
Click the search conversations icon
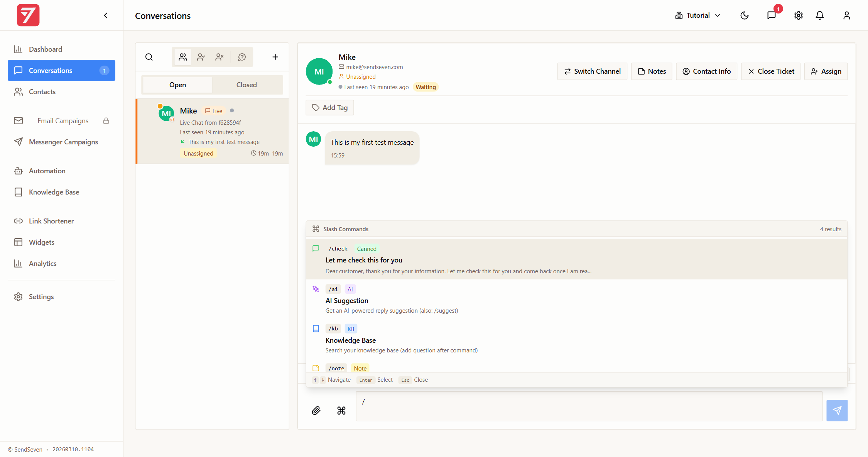click(149, 57)
